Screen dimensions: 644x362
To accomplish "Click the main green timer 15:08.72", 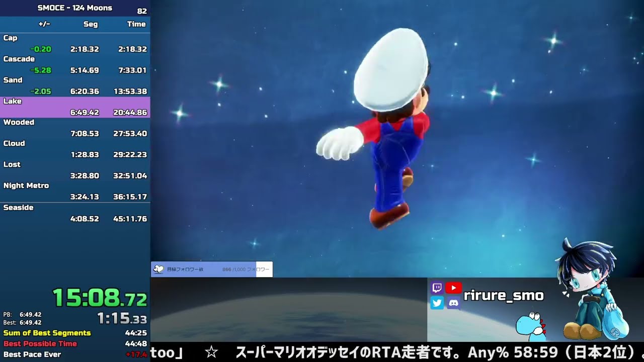I will [x=100, y=298].
